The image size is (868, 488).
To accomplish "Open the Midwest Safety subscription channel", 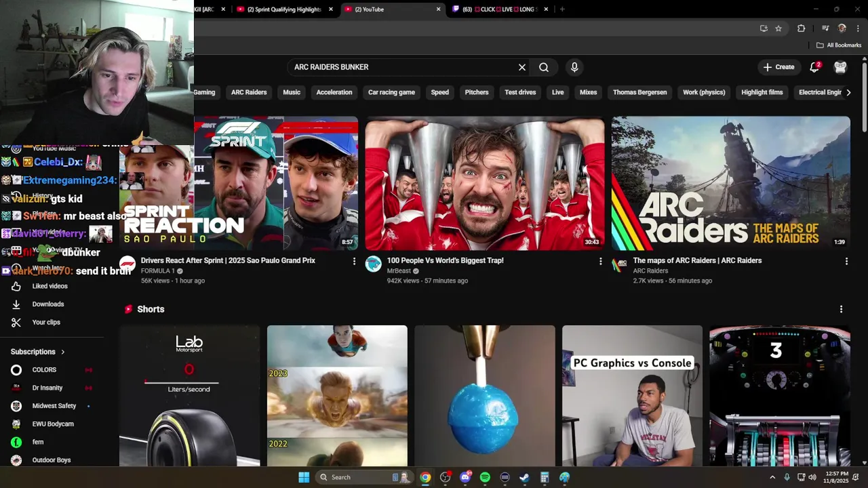I will [54, 406].
